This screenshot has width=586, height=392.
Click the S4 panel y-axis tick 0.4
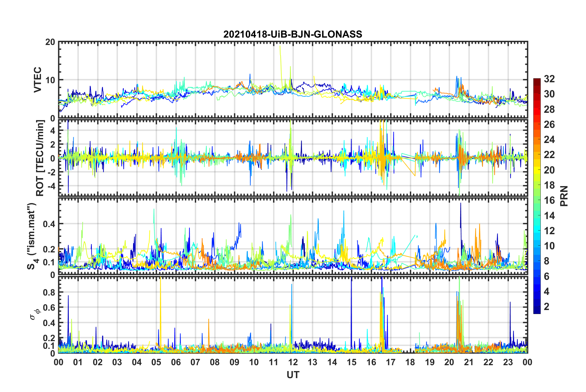coord(49,224)
